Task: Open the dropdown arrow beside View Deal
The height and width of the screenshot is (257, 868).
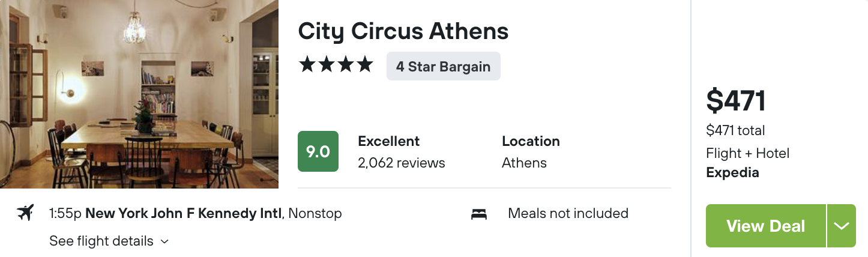Action: click(842, 226)
